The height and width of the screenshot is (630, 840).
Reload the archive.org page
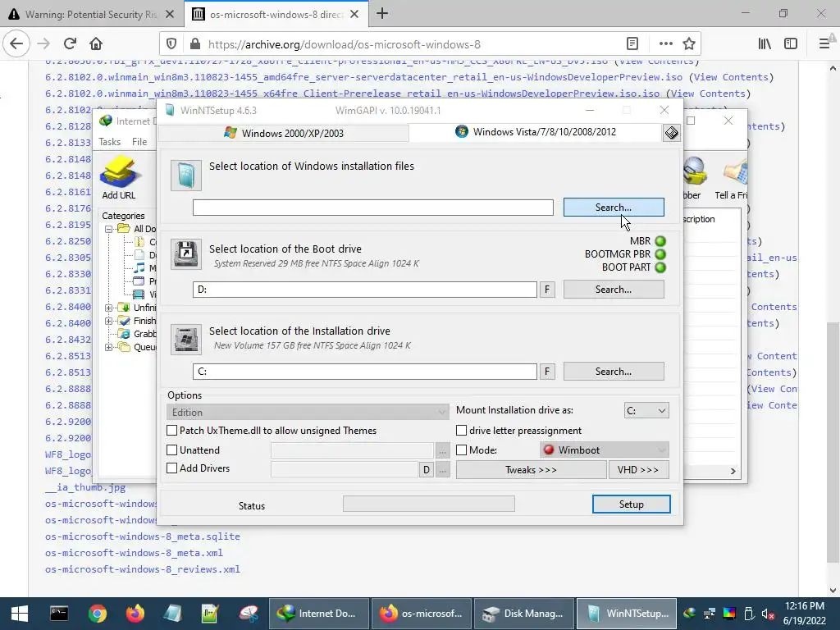(70, 44)
